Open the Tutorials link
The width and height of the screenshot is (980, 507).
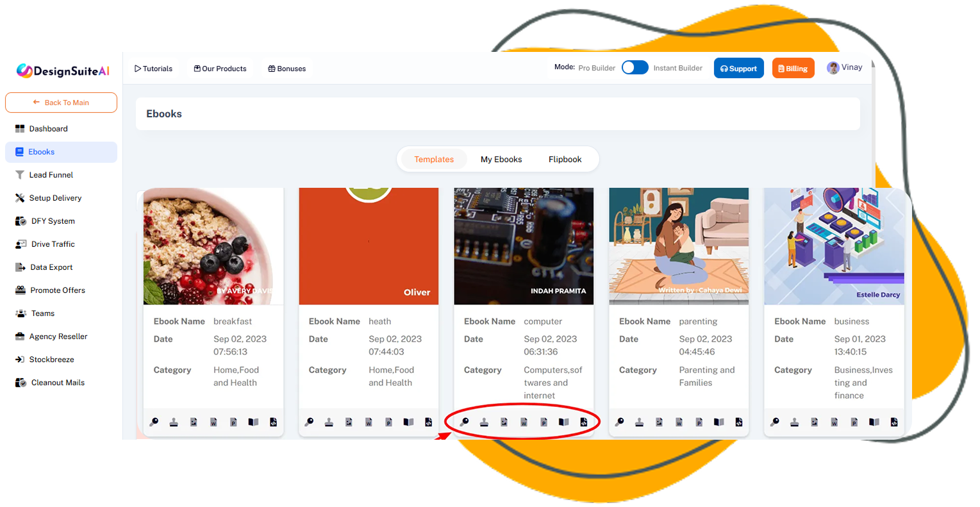click(x=153, y=69)
